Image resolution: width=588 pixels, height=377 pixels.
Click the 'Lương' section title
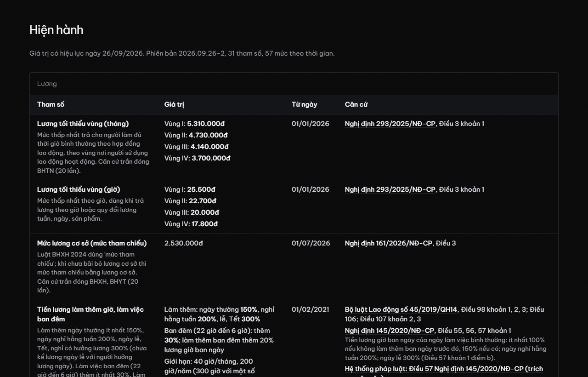click(x=47, y=84)
